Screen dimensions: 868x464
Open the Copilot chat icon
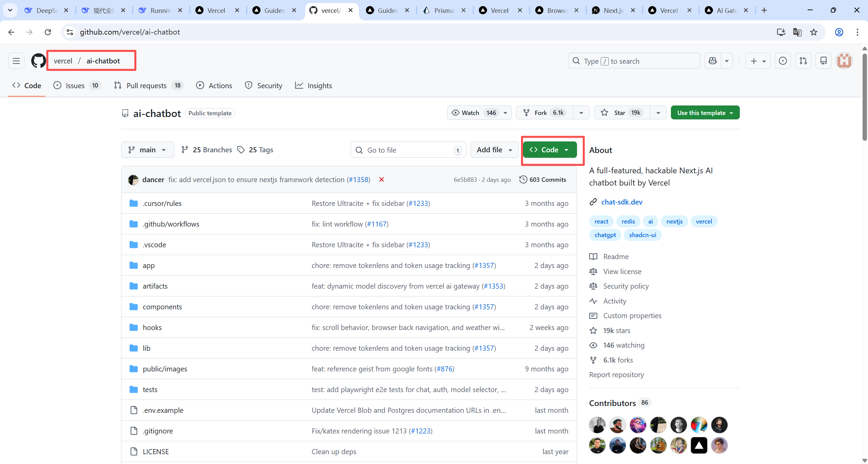point(713,61)
